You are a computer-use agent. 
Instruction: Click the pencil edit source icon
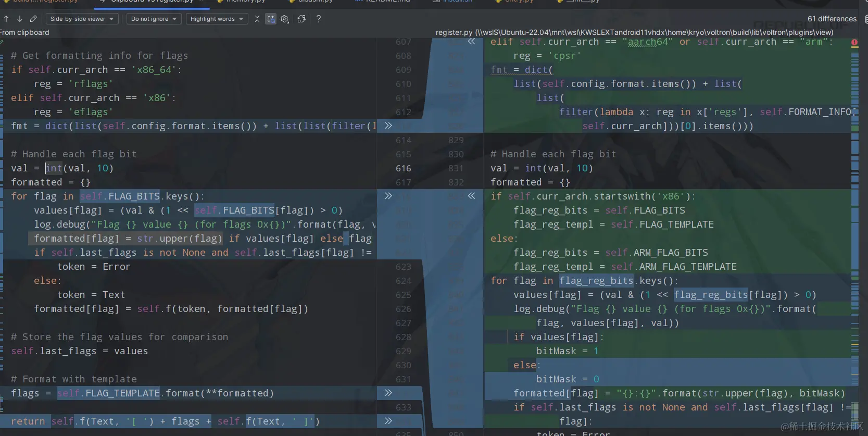[x=33, y=19]
